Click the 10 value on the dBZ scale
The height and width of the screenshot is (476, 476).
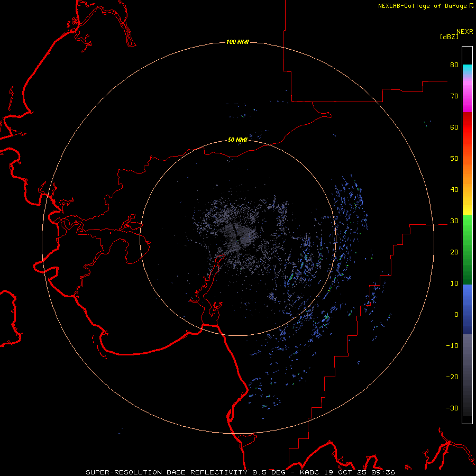[x=454, y=283]
